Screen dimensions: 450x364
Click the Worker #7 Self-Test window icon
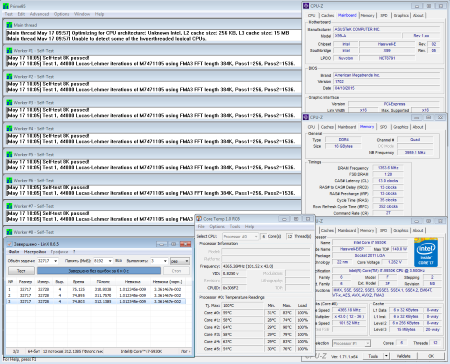(x=9, y=206)
